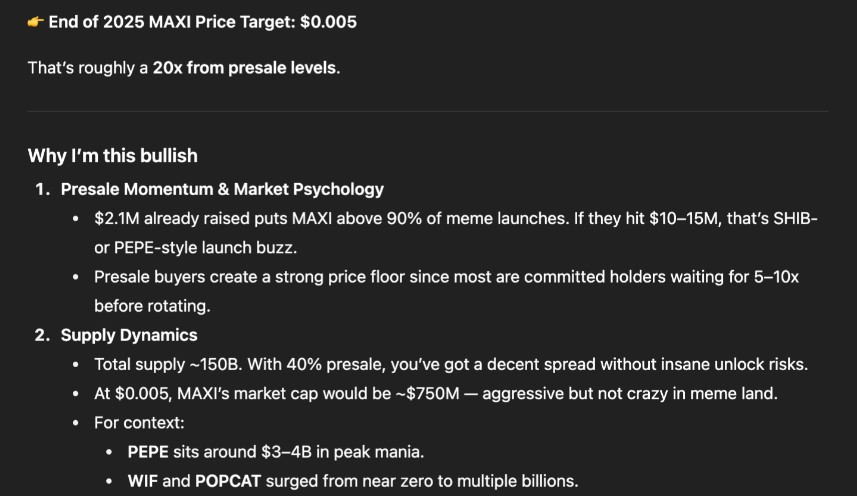
Task: Select the bold '20x from presale levels' text
Action: click(244, 68)
